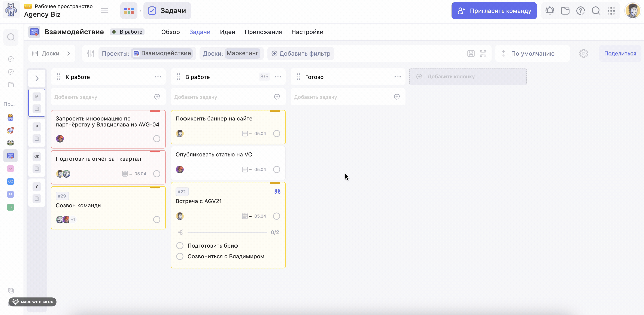The image size is (644, 315).
Task: Click Добавить фильтр
Action: [301, 53]
